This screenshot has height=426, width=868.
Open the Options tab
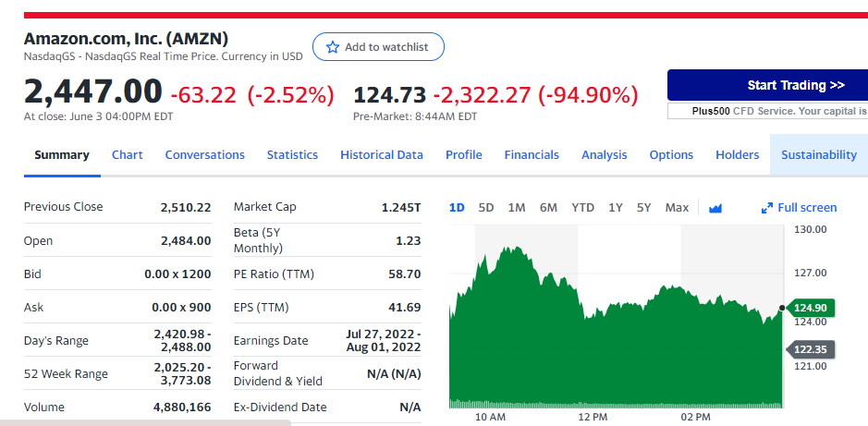tap(671, 155)
